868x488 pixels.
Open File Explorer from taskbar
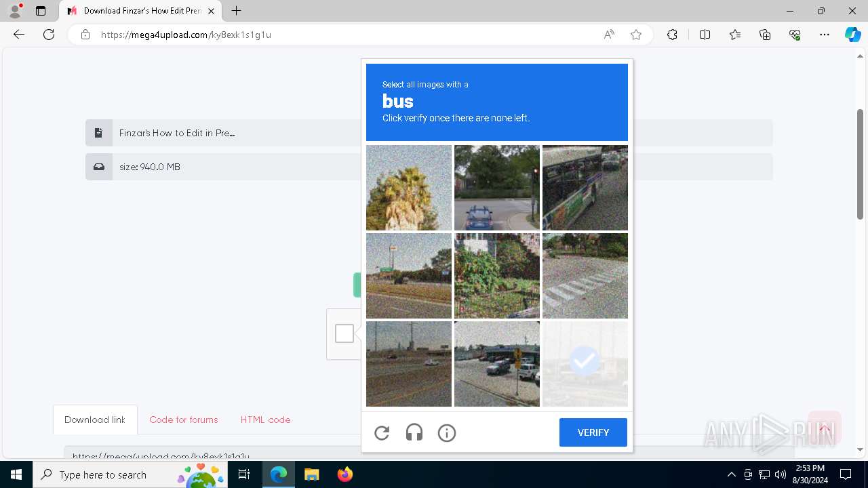[x=311, y=474]
